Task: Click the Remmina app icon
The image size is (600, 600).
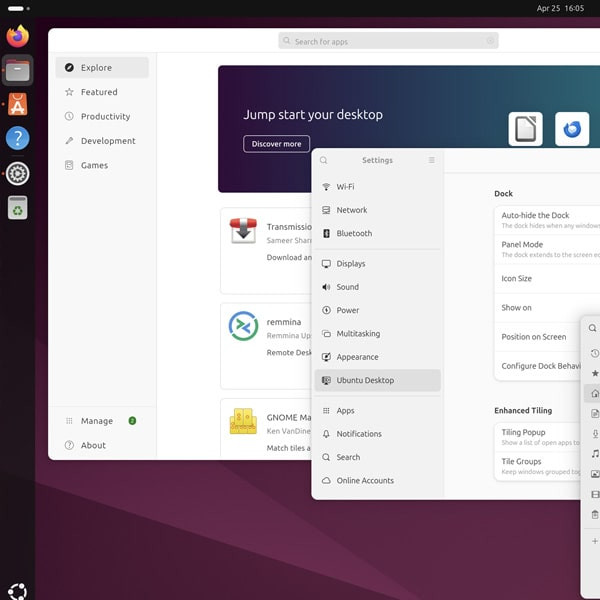Action: pyautogui.click(x=243, y=326)
